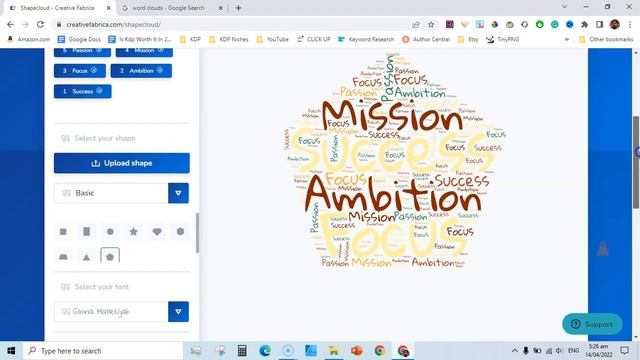The height and width of the screenshot is (360, 640).
Task: Select the hexagon shape icon
Action: point(180,232)
